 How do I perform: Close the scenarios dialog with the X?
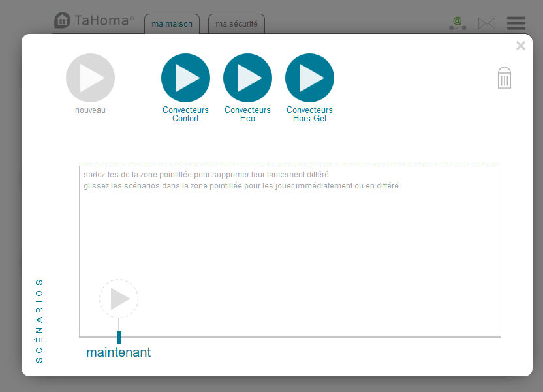(520, 46)
